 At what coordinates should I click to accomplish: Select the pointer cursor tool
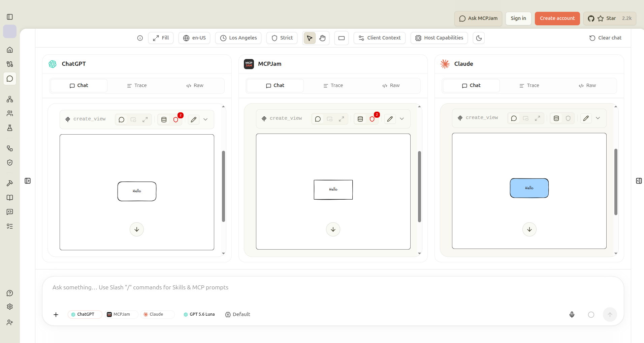[x=310, y=38]
